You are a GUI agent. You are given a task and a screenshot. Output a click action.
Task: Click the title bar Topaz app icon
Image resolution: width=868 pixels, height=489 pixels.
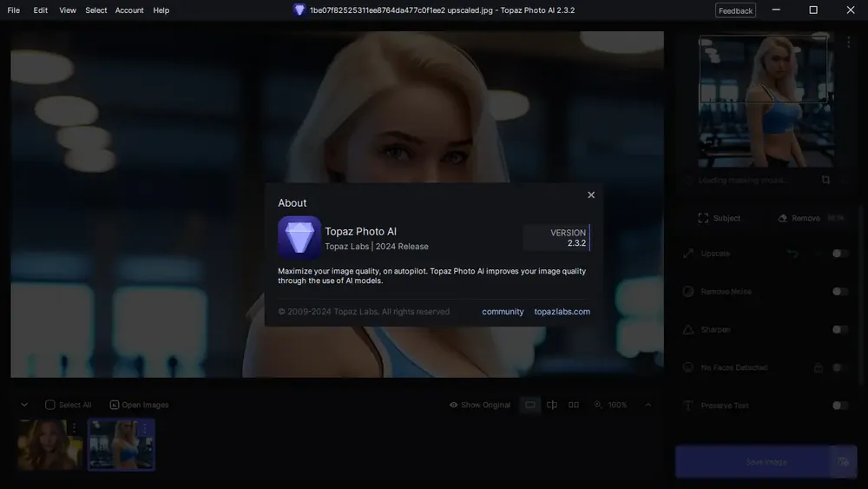click(299, 10)
